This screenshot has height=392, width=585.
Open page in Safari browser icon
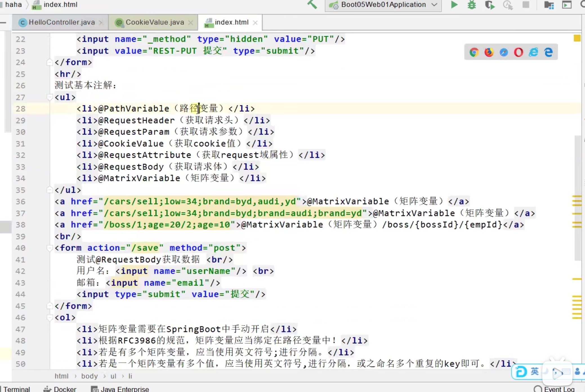(x=504, y=52)
